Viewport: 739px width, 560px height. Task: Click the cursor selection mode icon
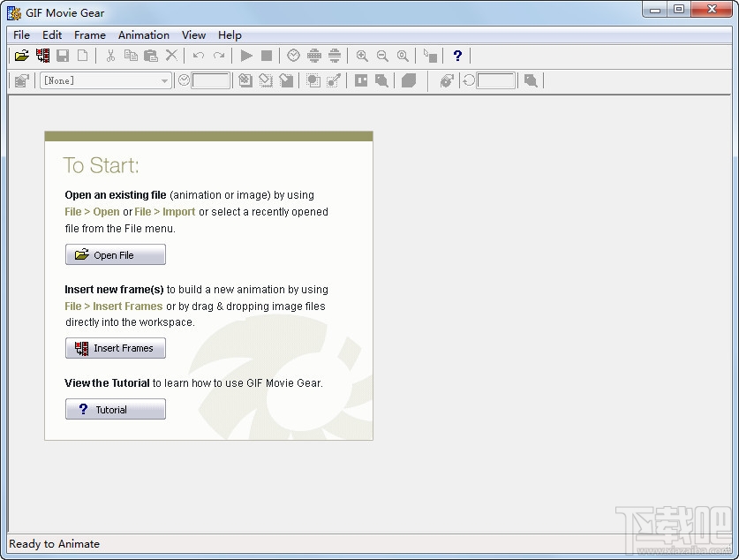430,56
